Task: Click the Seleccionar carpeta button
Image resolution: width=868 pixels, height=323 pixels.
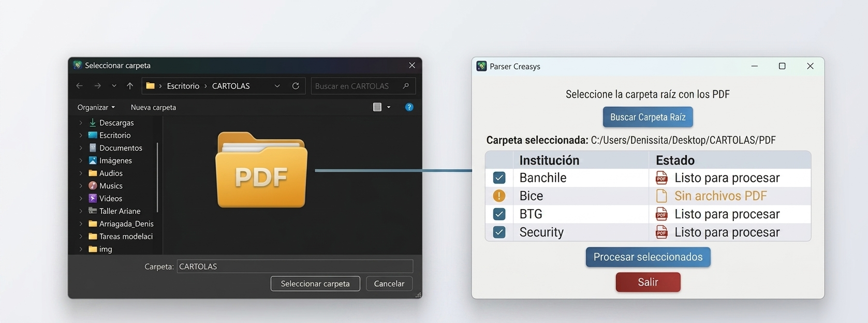Action: [x=315, y=284]
